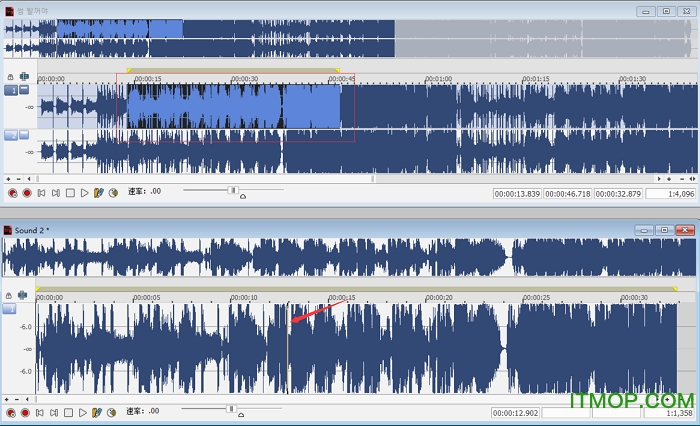Select channel 1 button in Sound 2 window
The image size is (700, 426).
pos(9,309)
